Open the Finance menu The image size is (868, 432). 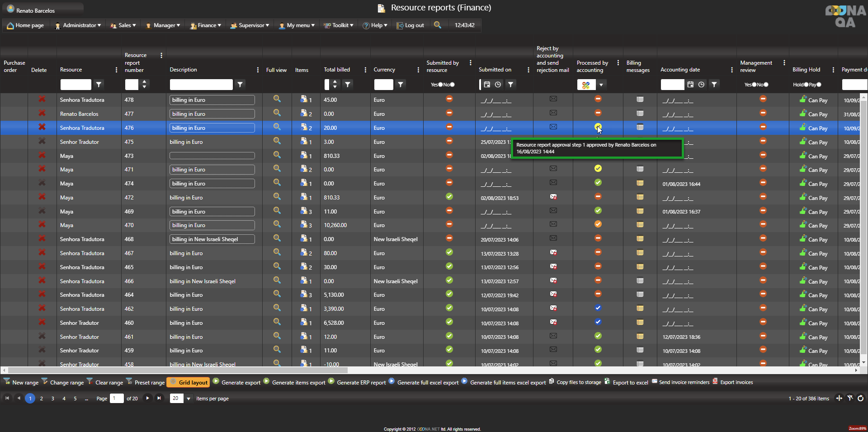206,25
